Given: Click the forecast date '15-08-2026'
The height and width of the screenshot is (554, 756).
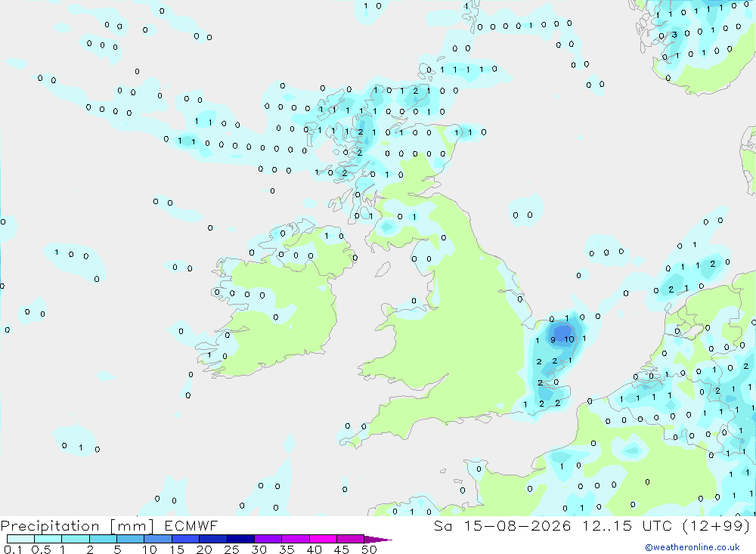Looking at the screenshot, I should tap(517, 525).
